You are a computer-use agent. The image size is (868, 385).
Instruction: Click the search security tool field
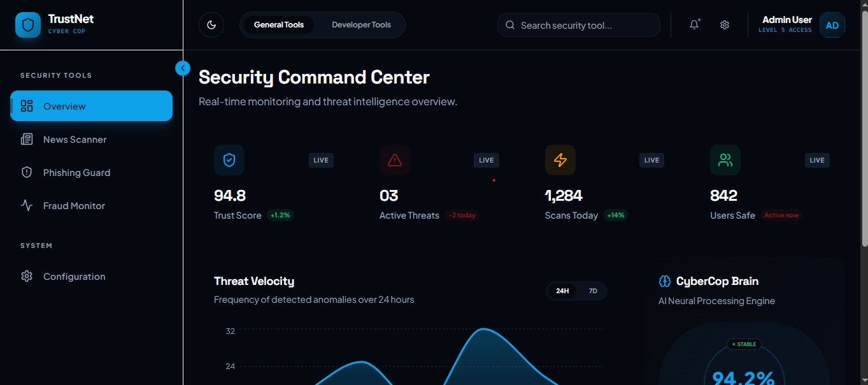pyautogui.click(x=578, y=25)
